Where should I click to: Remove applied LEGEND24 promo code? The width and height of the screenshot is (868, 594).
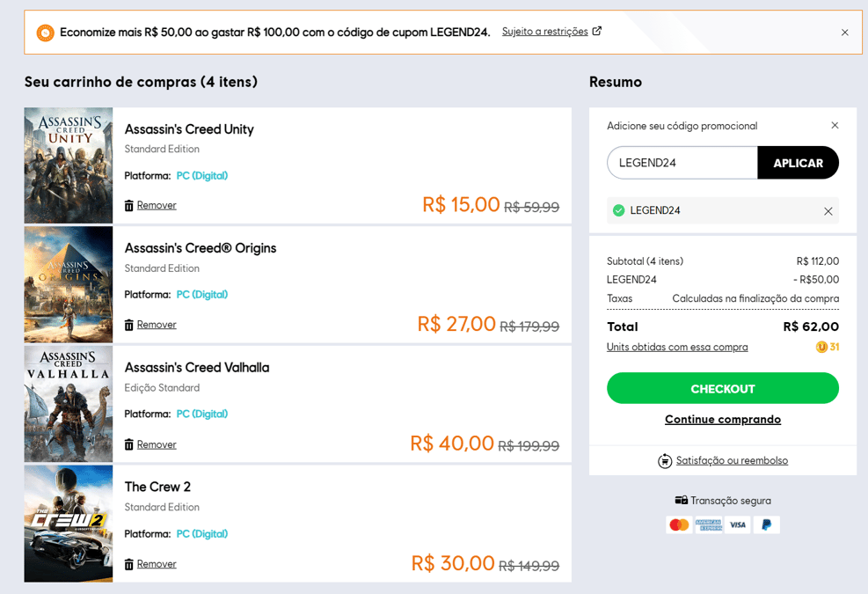click(x=828, y=211)
